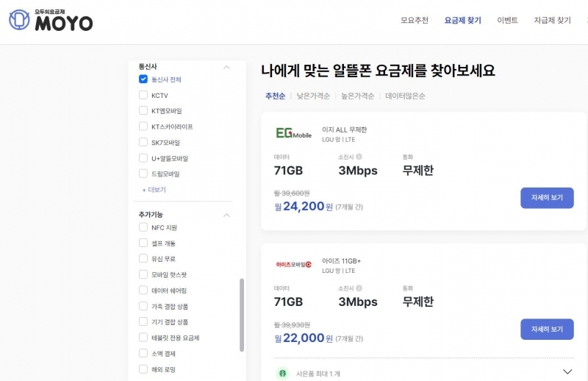The image size is (588, 381).
Task: Open the 아이즈 11GB+ plan title
Action: coord(341,261)
